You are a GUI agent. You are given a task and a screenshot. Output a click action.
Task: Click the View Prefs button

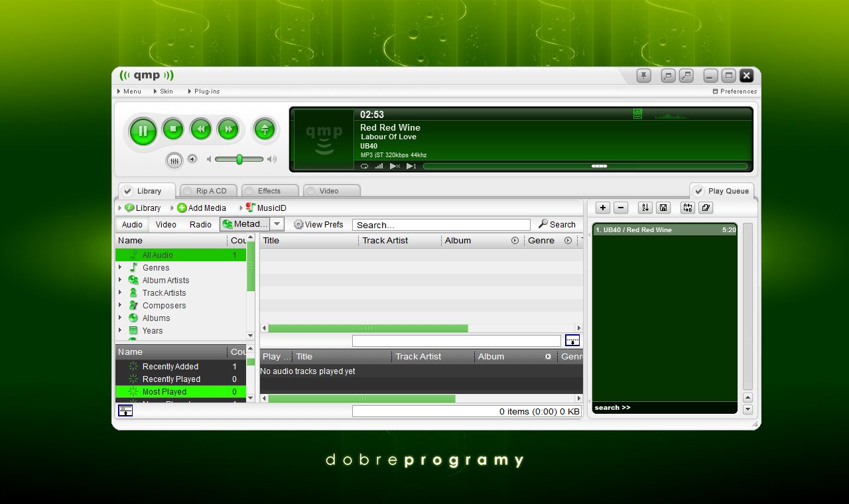point(319,224)
